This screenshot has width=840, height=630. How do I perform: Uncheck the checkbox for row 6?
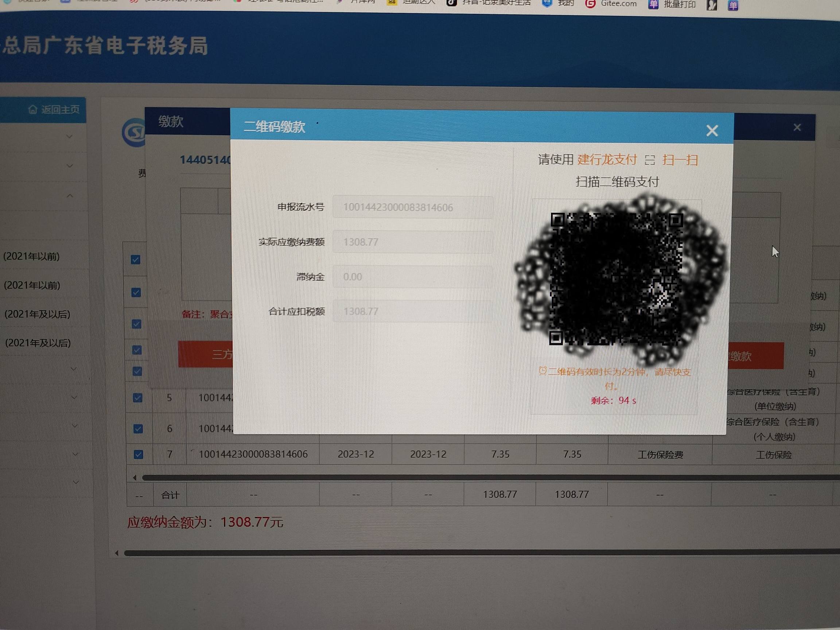138,429
